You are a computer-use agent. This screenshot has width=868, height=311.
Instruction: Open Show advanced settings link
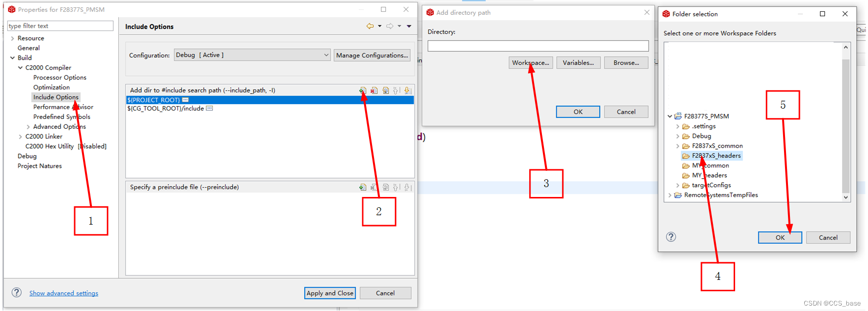point(64,293)
